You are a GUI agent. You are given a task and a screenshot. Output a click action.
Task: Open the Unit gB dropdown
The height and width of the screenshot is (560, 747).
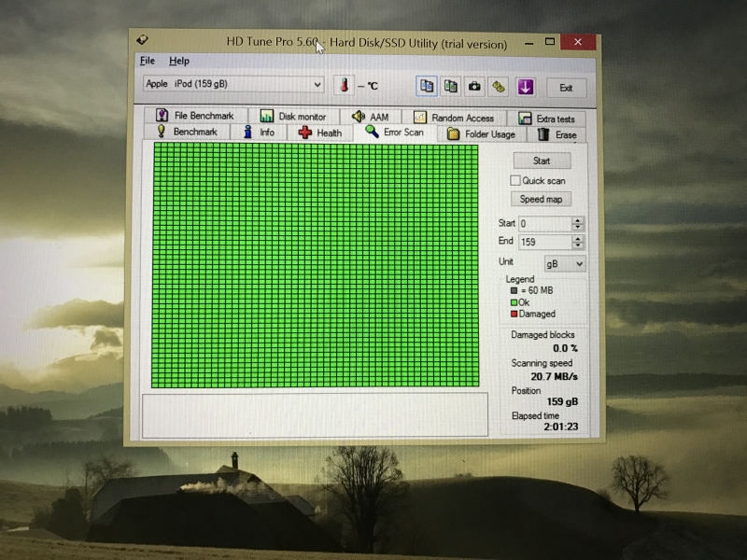(x=578, y=264)
